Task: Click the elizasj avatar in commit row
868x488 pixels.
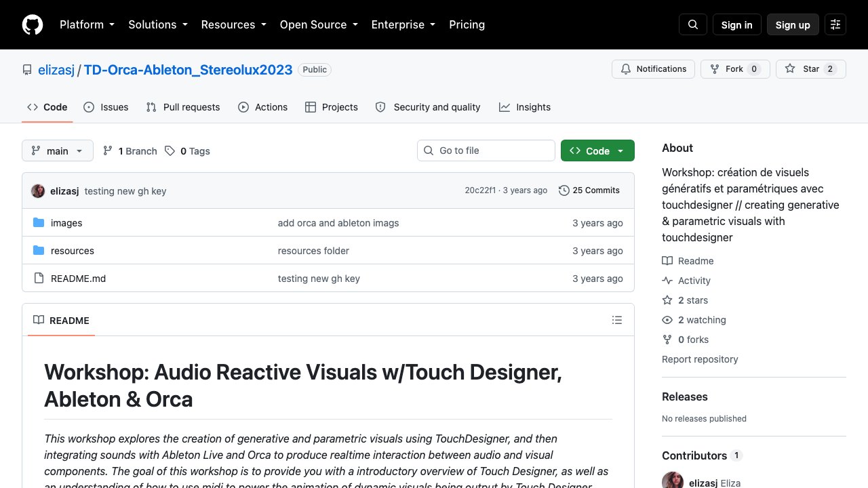Action: 38,191
